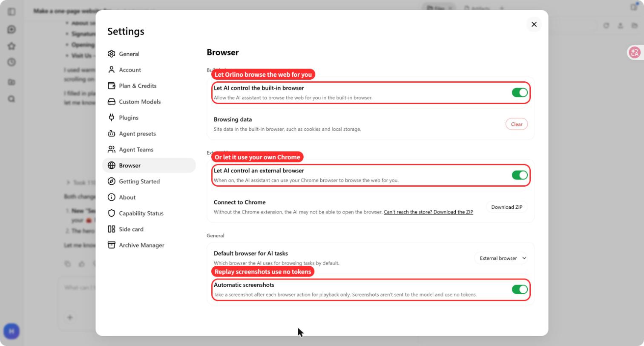Click the shield icon beside Capability Status
The image size is (644, 346).
[112, 213]
